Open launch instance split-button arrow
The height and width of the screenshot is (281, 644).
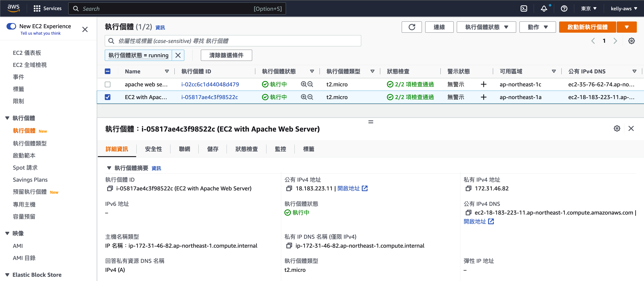pyautogui.click(x=627, y=27)
